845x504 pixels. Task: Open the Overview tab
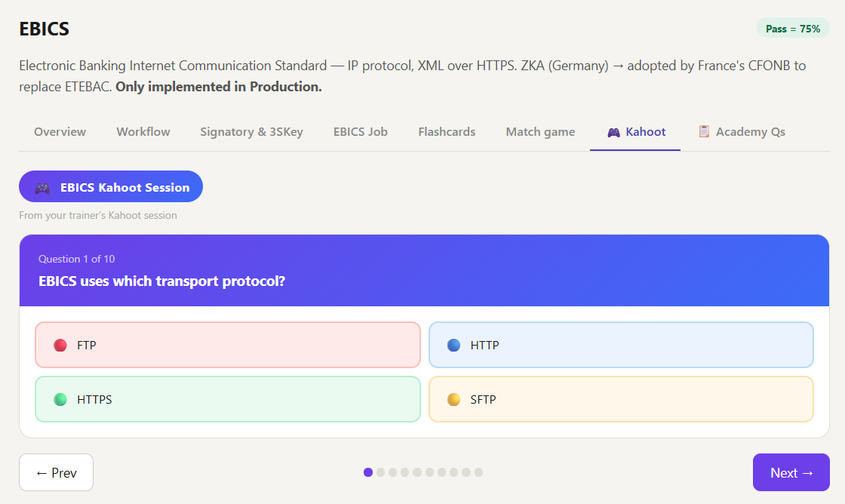pyautogui.click(x=60, y=132)
